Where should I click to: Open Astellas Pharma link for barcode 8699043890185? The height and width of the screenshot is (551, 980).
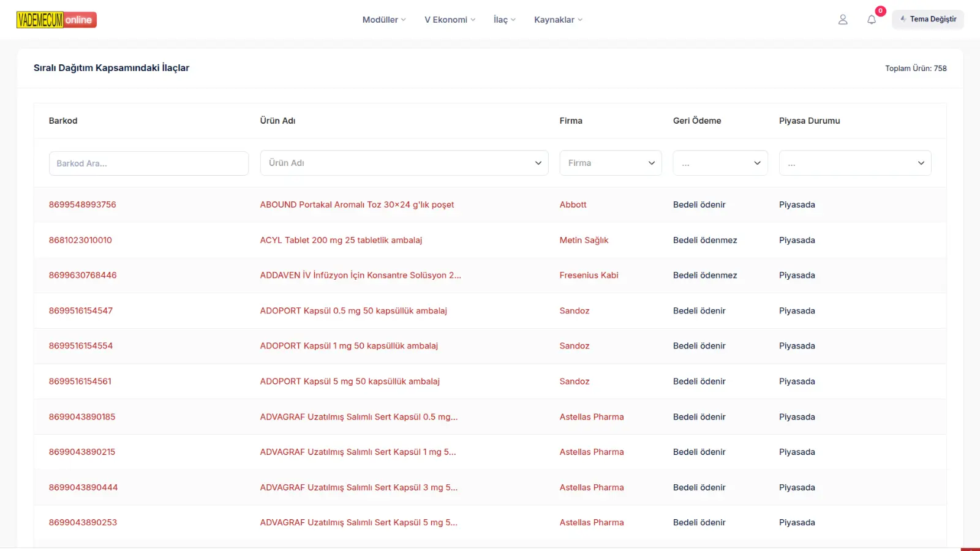pos(592,416)
